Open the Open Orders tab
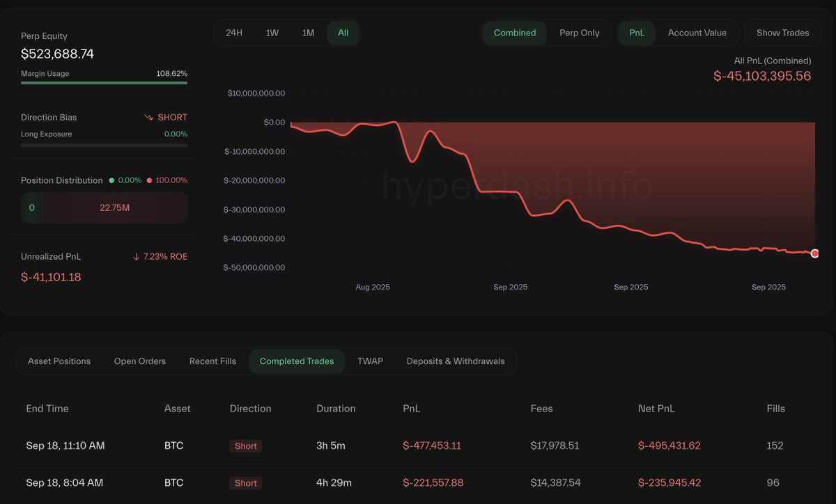The height and width of the screenshot is (504, 836). (140, 361)
